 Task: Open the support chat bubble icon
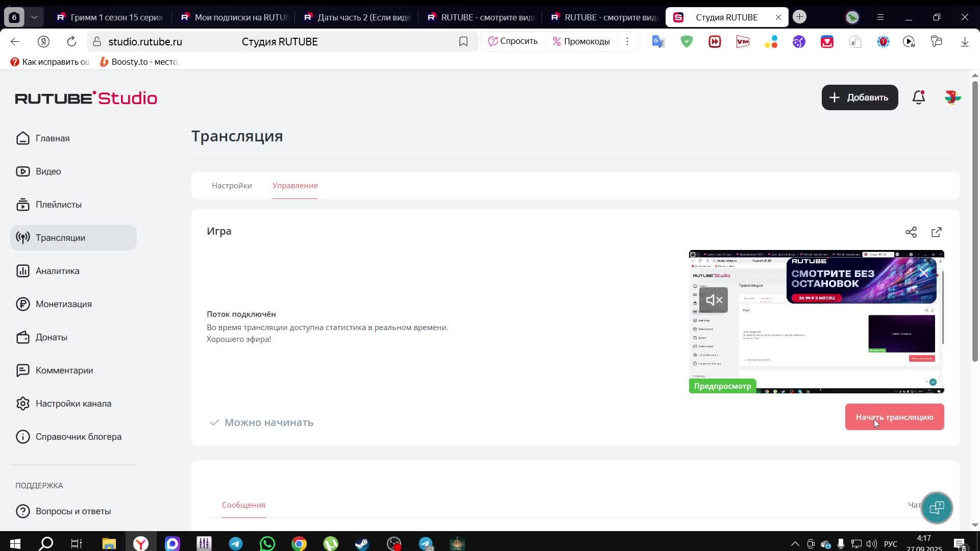tap(937, 508)
